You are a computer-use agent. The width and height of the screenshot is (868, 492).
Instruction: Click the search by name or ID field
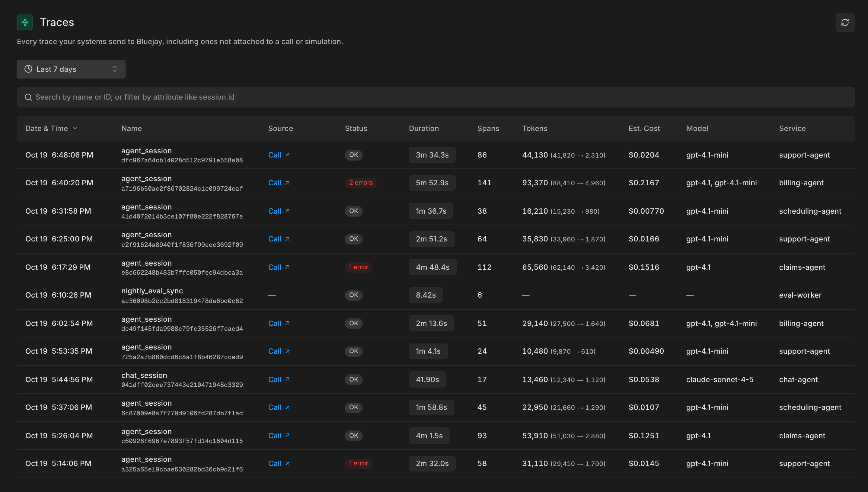pyautogui.click(x=436, y=97)
